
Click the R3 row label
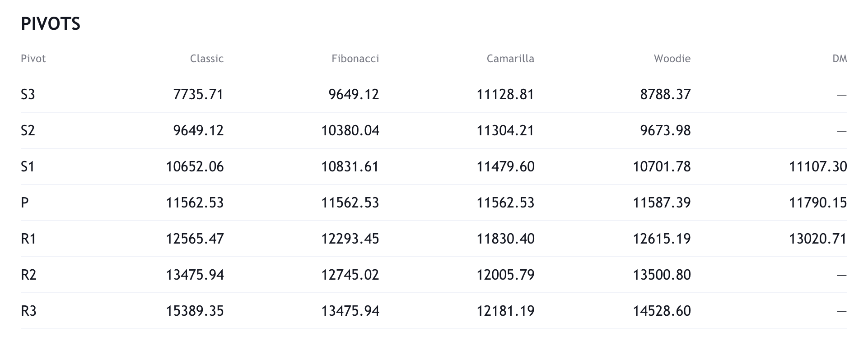28,311
